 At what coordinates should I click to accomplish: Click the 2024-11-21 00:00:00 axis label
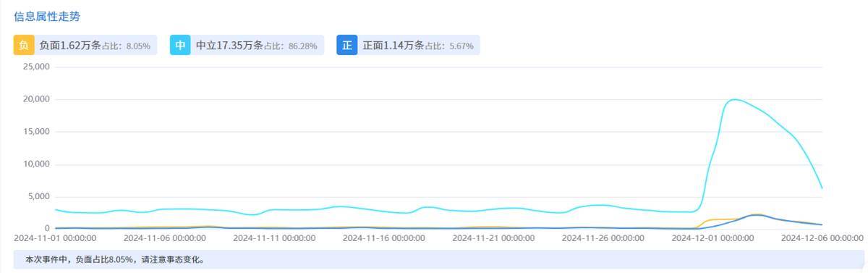point(493,237)
